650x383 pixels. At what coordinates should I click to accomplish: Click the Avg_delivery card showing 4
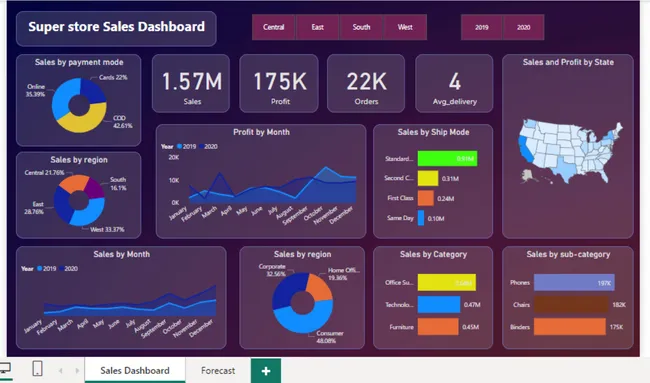[454, 83]
